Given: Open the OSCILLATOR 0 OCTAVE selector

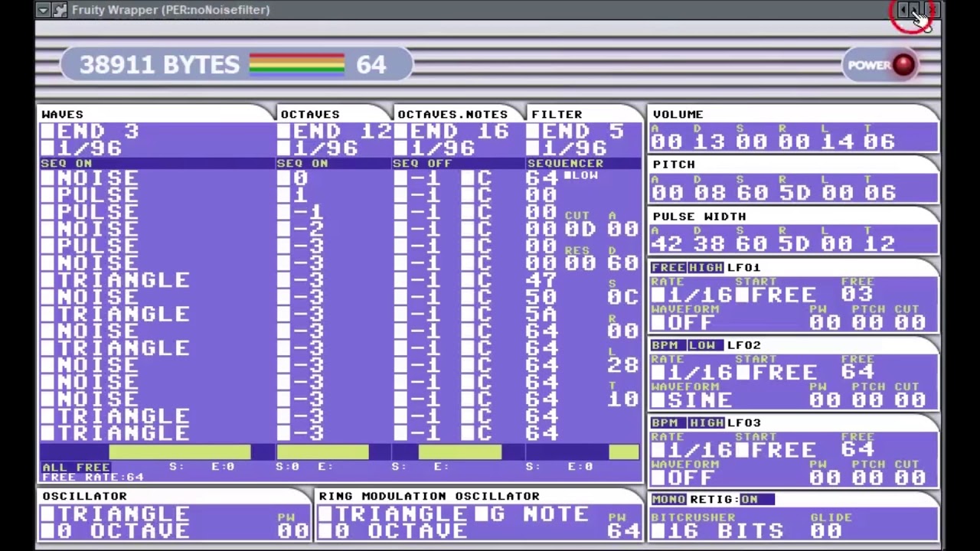Looking at the screenshot, I should [x=116, y=531].
